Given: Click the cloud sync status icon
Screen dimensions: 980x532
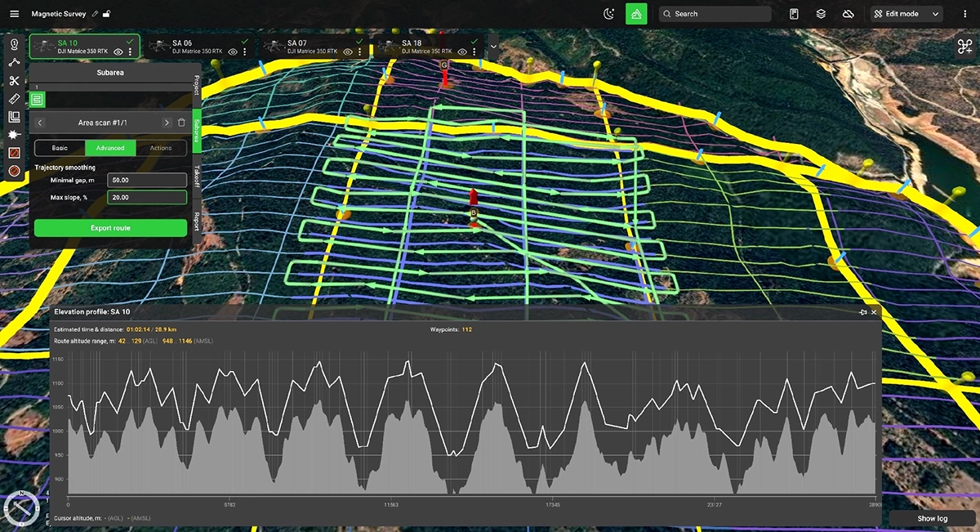Looking at the screenshot, I should click(849, 14).
